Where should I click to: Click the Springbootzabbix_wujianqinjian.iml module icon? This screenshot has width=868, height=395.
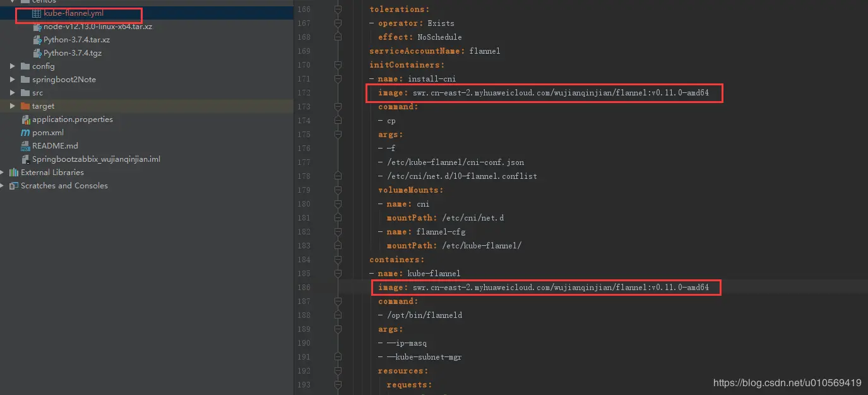click(x=25, y=159)
